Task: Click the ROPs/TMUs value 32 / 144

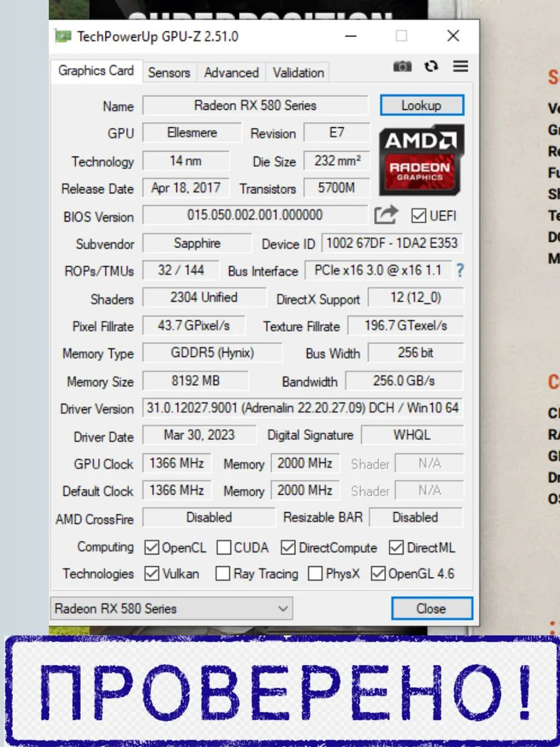Action: (181, 270)
